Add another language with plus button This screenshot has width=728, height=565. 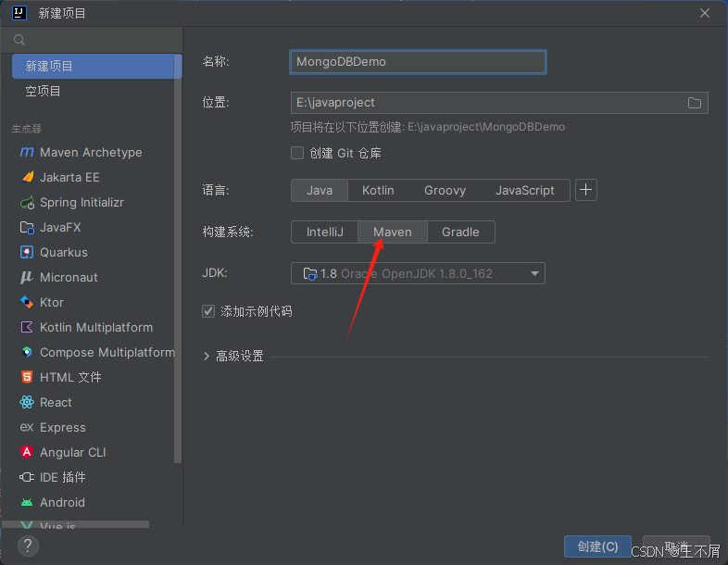pyautogui.click(x=586, y=190)
